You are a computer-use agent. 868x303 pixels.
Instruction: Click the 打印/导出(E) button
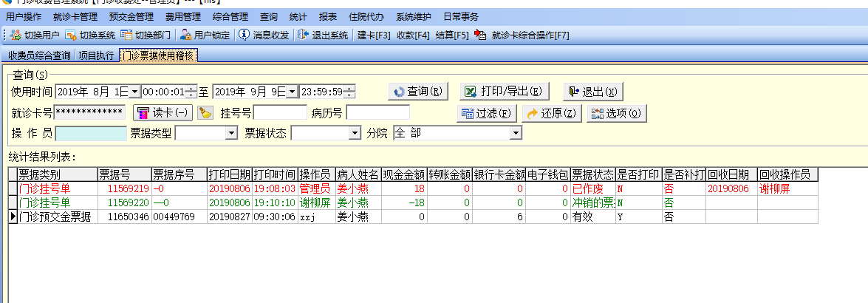pyautogui.click(x=505, y=92)
